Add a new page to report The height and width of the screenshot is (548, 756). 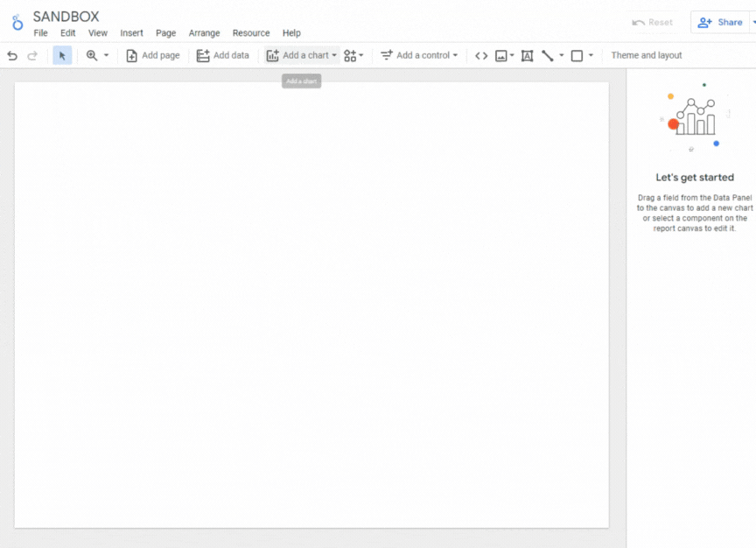tap(153, 55)
